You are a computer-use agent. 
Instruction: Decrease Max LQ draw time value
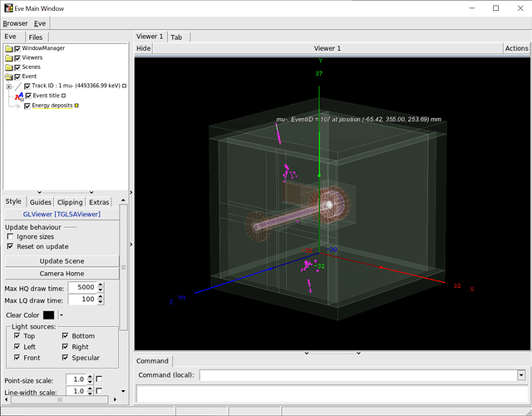pyautogui.click(x=101, y=302)
